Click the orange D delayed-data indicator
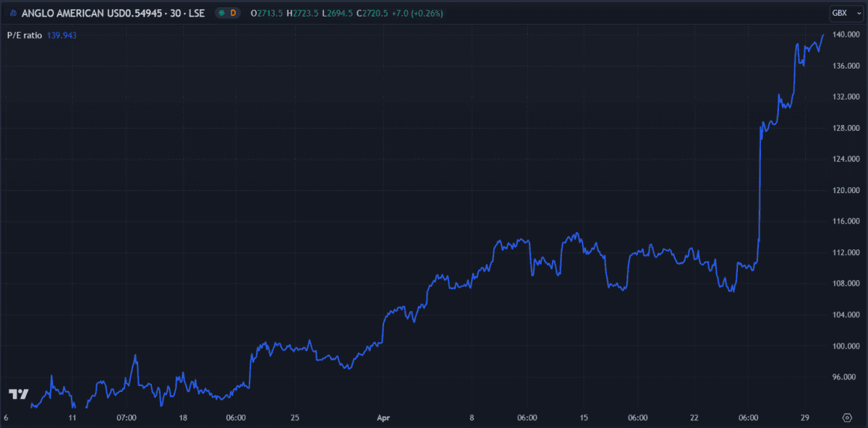Image resolution: width=868 pixels, height=428 pixels. [x=234, y=13]
